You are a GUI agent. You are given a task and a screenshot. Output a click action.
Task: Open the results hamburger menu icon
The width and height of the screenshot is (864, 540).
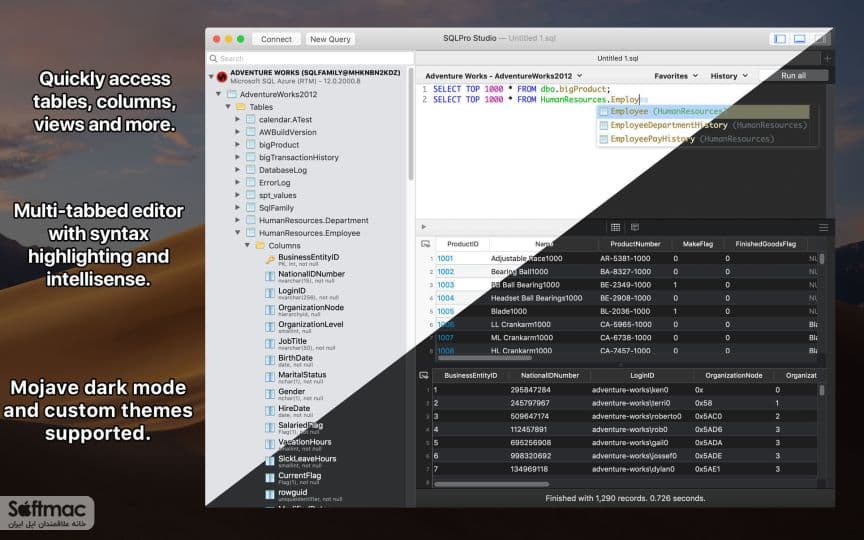point(823,227)
